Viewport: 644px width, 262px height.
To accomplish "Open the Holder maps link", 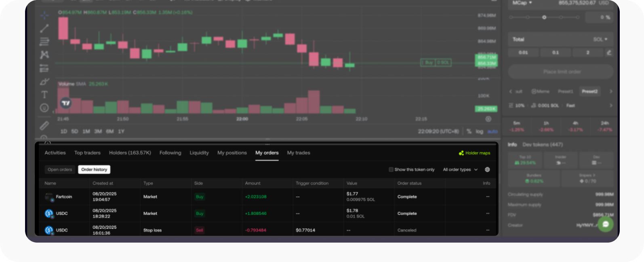I will 475,153.
